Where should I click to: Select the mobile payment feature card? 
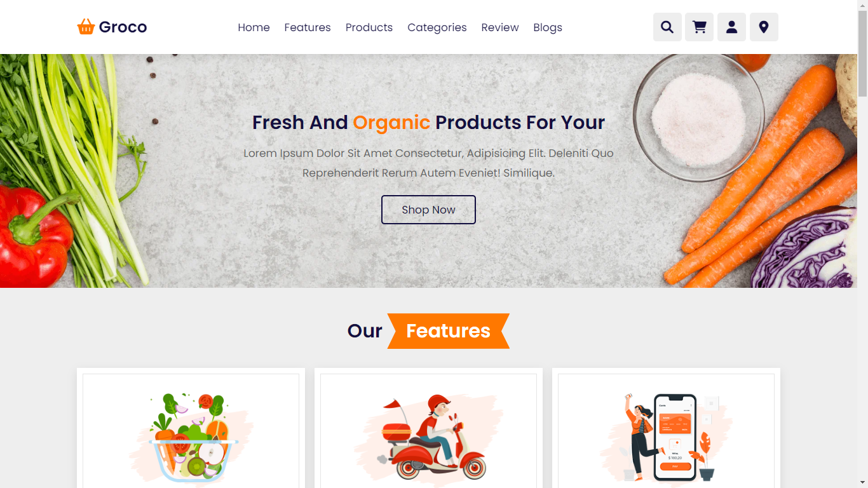pyautogui.click(x=666, y=428)
